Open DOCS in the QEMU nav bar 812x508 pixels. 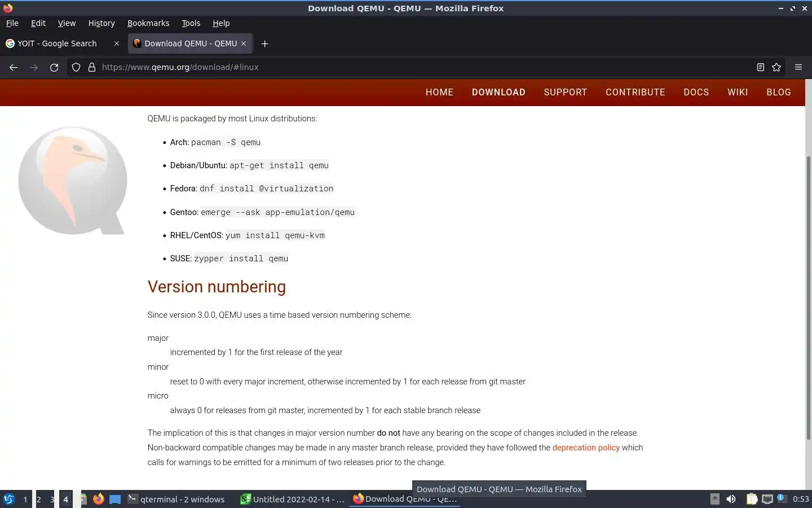pyautogui.click(x=696, y=92)
